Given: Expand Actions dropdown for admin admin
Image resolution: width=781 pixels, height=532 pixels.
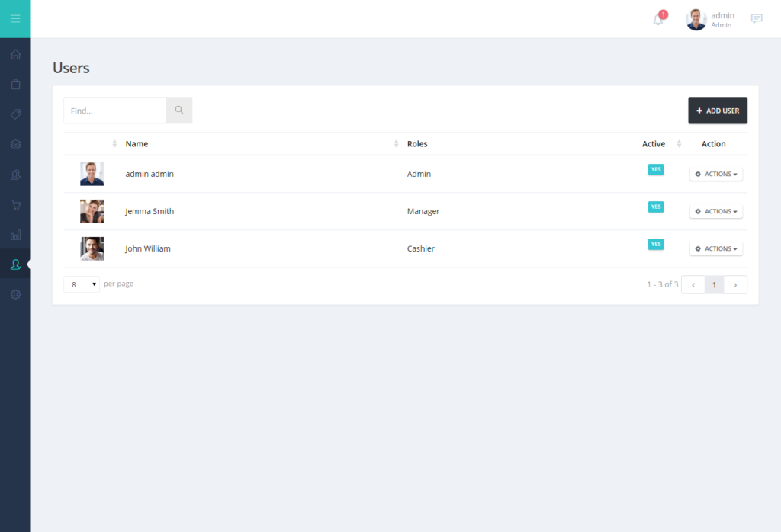Looking at the screenshot, I should tap(715, 175).
